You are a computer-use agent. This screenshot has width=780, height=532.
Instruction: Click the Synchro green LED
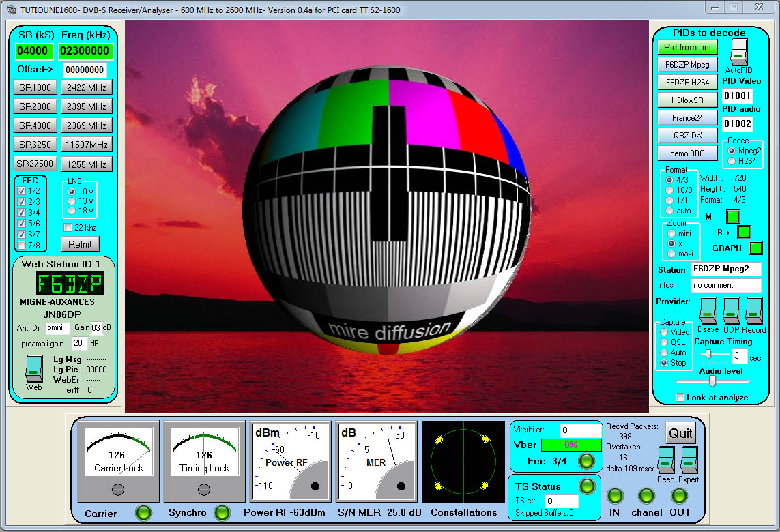click(222, 513)
